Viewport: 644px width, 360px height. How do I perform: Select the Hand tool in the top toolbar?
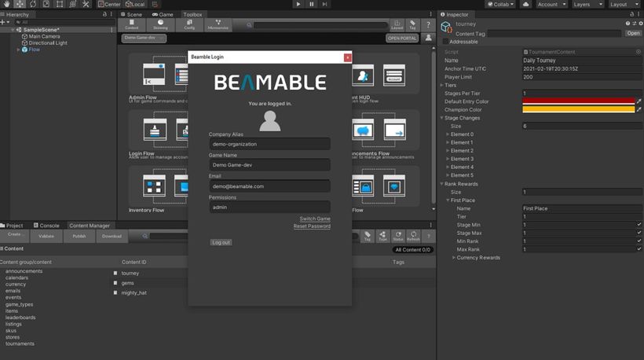pos(5,4)
